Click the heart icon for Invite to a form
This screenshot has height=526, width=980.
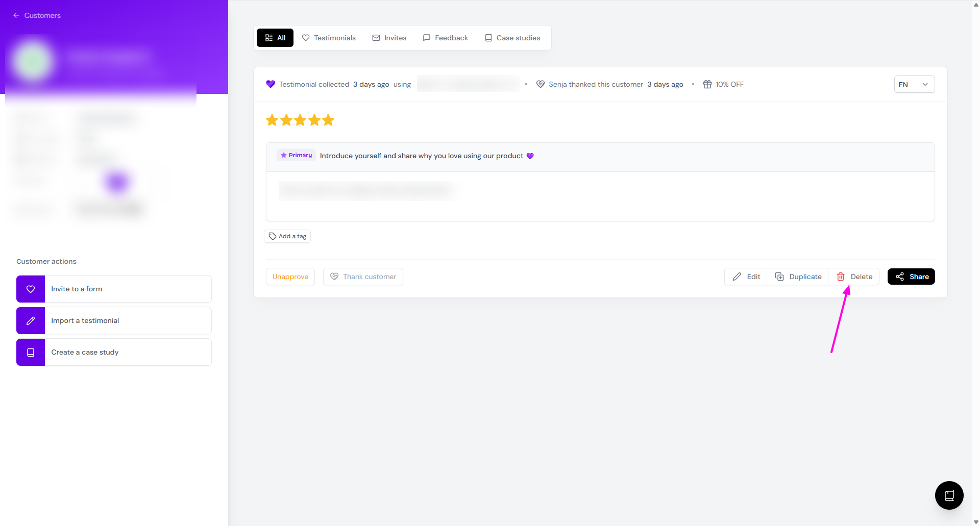(31, 289)
